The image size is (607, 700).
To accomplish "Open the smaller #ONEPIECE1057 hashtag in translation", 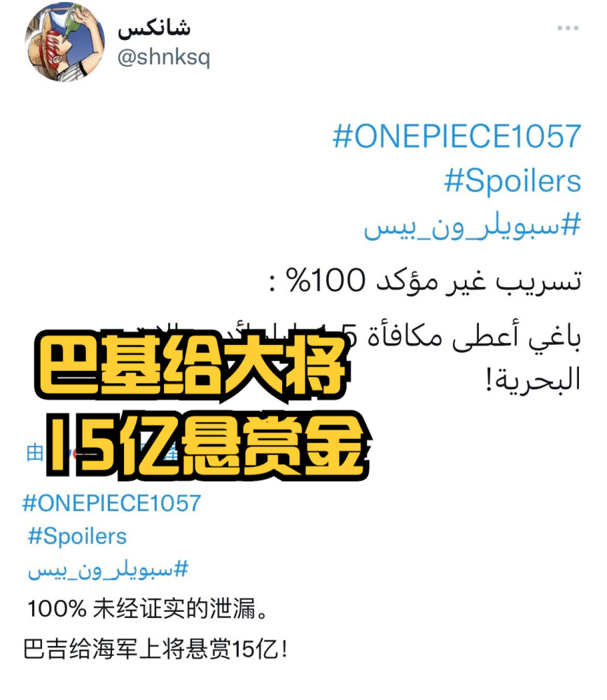I will [x=111, y=503].
